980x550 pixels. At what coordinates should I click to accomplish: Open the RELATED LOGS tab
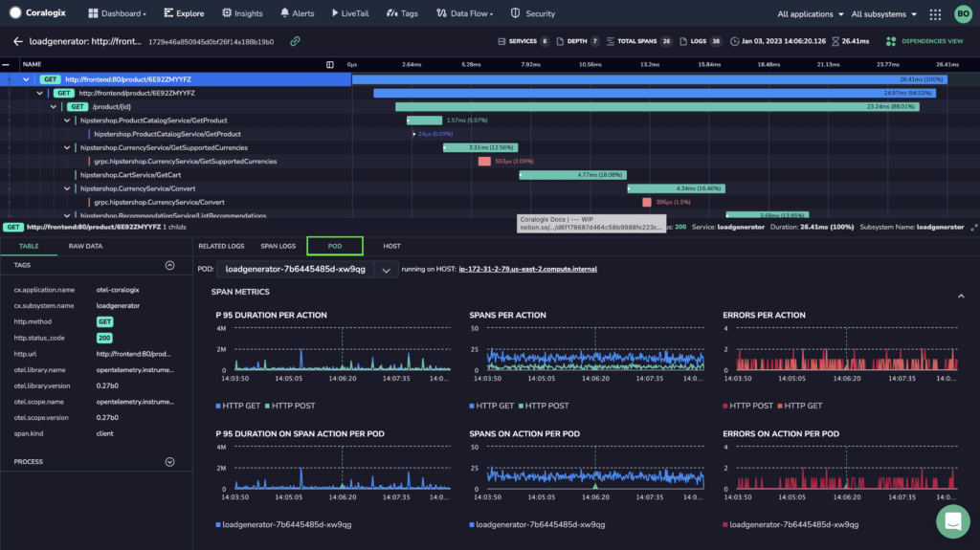pyautogui.click(x=221, y=246)
